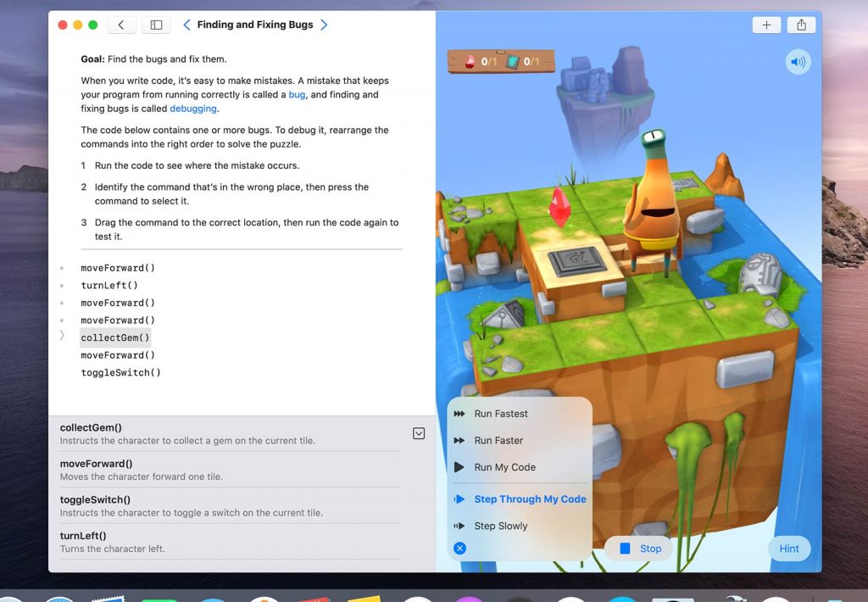Select the moveForward() command in the code
The width and height of the screenshot is (868, 602).
(118, 268)
